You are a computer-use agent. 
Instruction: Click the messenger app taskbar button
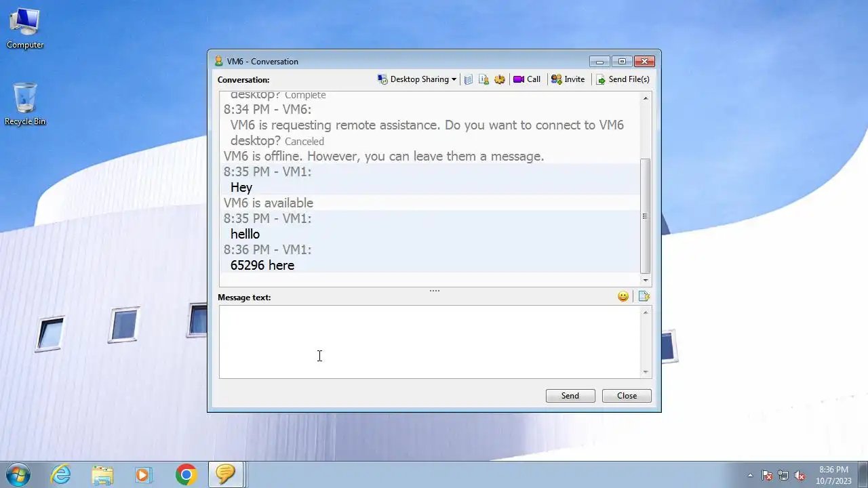[x=226, y=474]
